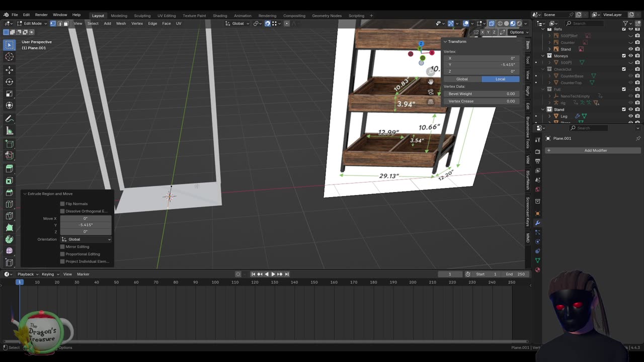
Task: Click the Bevel Weight slider field
Action: click(x=481, y=94)
